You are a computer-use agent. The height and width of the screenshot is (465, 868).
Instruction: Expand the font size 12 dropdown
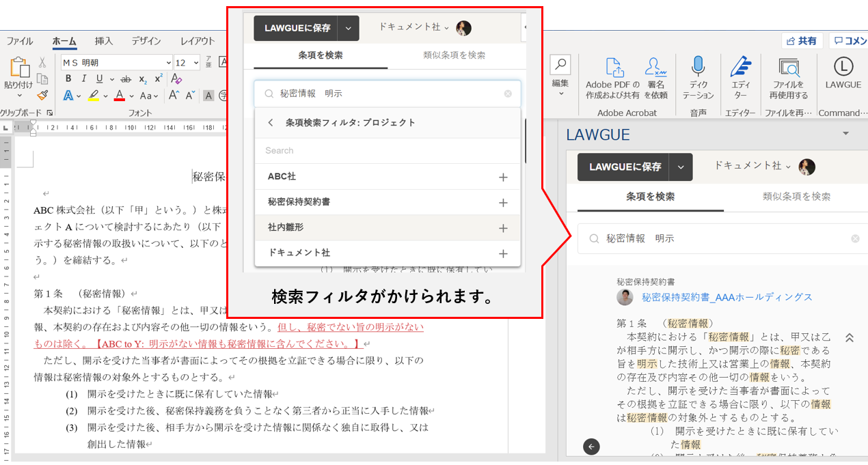coord(197,63)
